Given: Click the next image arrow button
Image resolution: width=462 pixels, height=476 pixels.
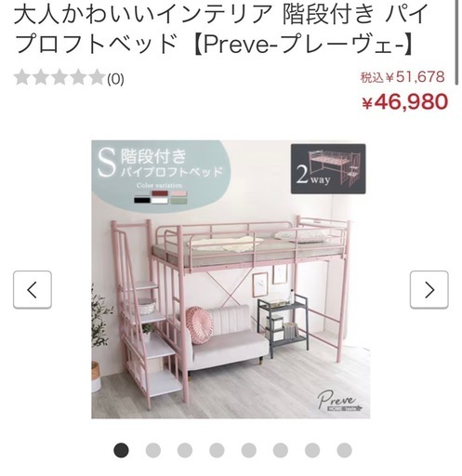Looking at the screenshot, I should (x=429, y=290).
